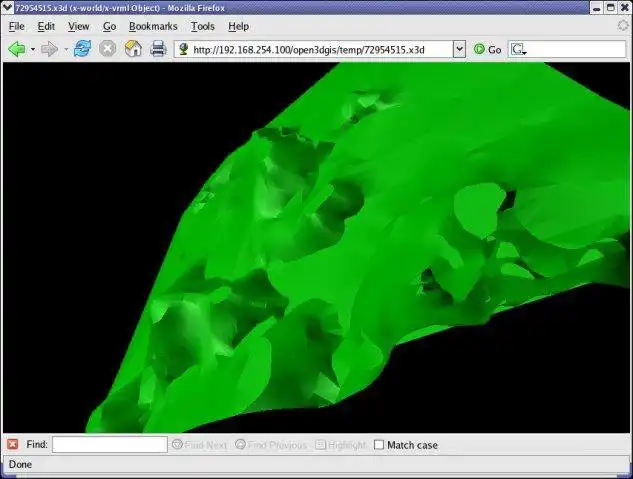Go to the Home page icon
The height and width of the screenshot is (479, 633).
coord(133,49)
